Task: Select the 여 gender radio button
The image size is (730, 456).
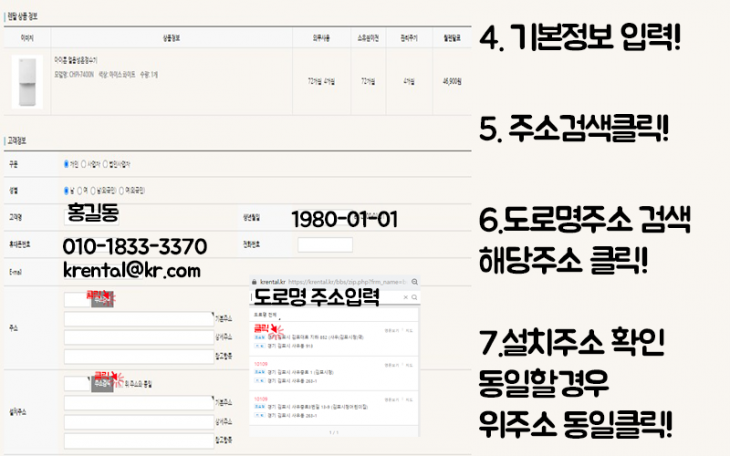Action: [x=80, y=191]
